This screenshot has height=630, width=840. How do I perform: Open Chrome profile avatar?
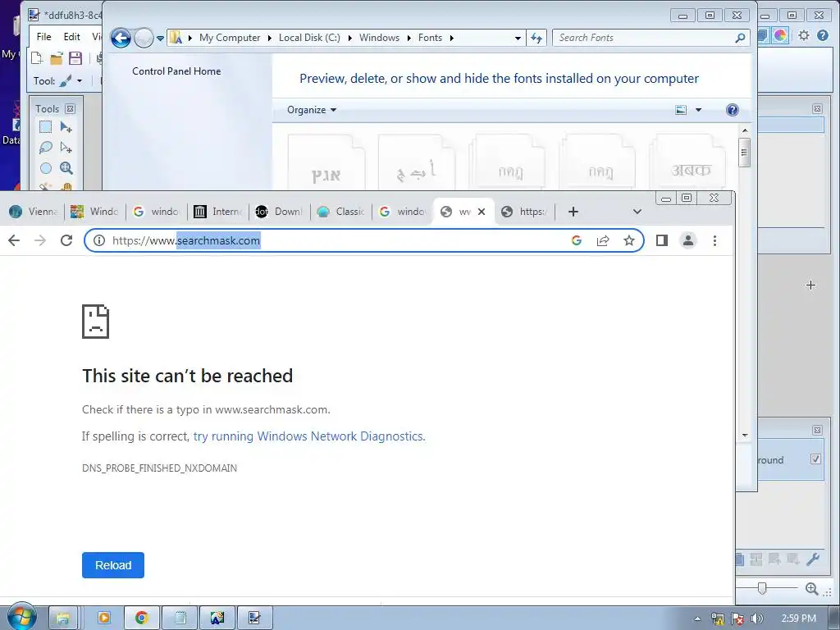[688, 240]
